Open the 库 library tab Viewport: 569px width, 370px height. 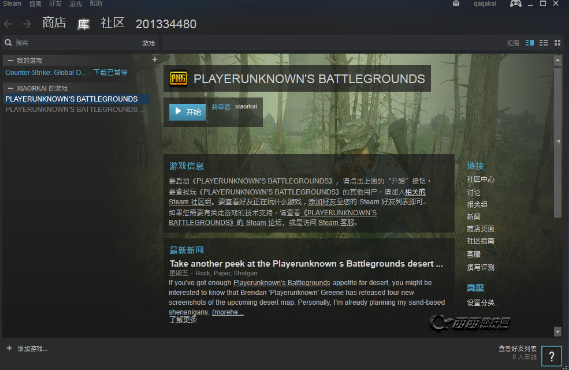point(83,24)
